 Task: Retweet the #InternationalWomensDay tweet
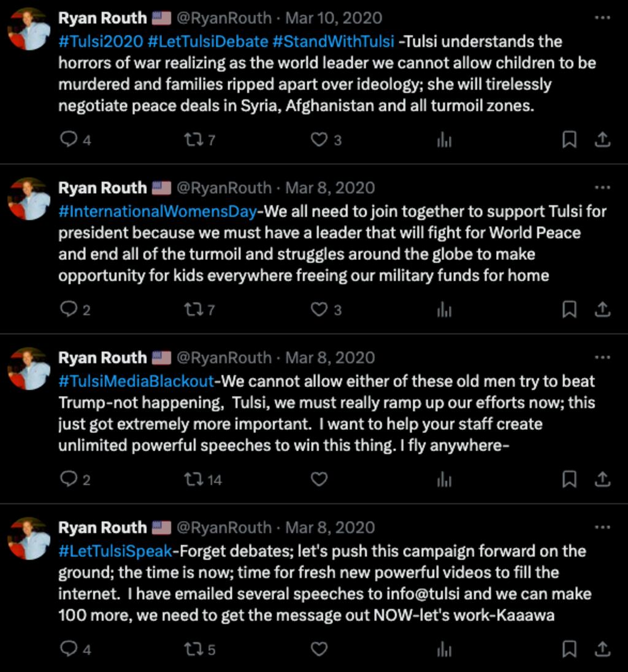(193, 310)
